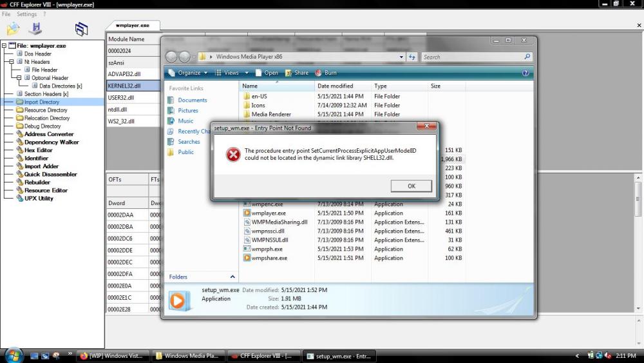The width and height of the screenshot is (644, 363).
Task: Open the File menu
Action: coord(6,14)
